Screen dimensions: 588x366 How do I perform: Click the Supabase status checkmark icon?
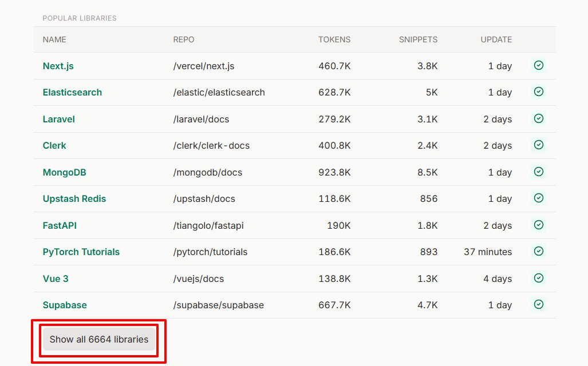538,304
